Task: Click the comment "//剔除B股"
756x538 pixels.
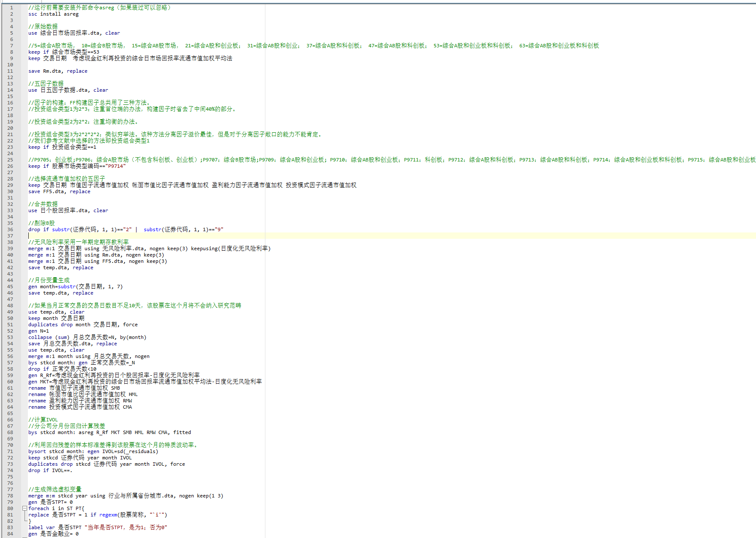Action: pyautogui.click(x=41, y=223)
